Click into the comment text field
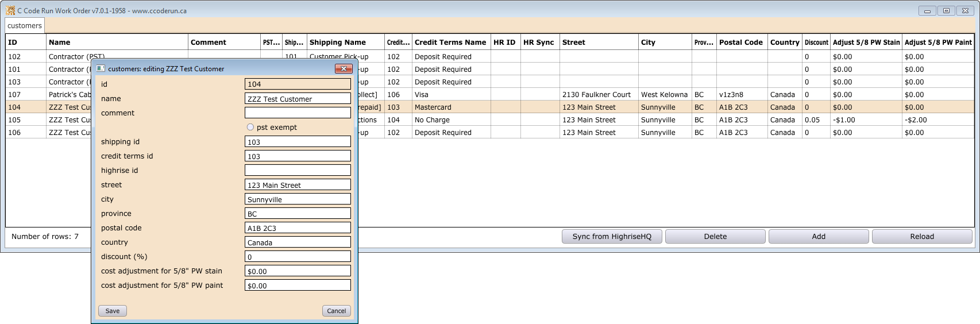The height and width of the screenshot is (324, 980). pos(298,113)
